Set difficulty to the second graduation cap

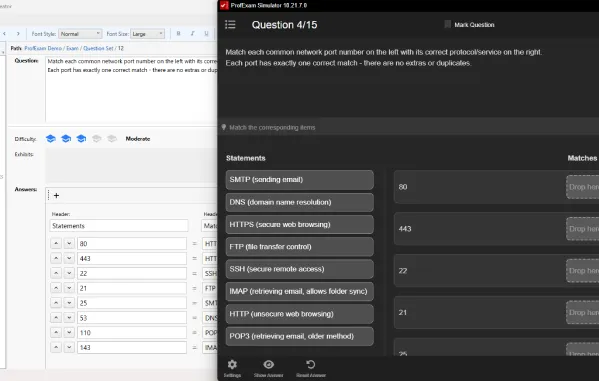point(66,139)
